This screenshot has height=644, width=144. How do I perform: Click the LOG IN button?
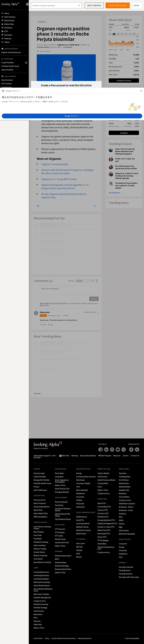[x=136, y=6]
